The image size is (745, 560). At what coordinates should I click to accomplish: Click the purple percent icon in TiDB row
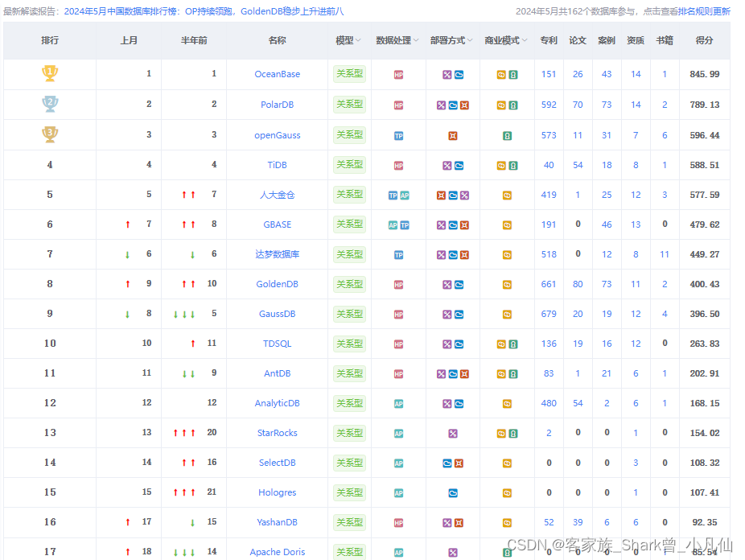(x=447, y=165)
